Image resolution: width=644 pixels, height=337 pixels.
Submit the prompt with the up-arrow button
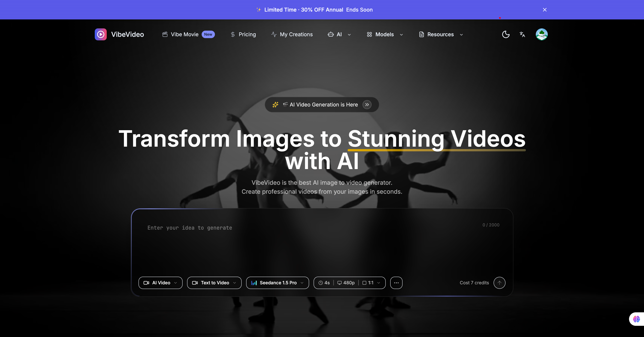[x=499, y=283]
